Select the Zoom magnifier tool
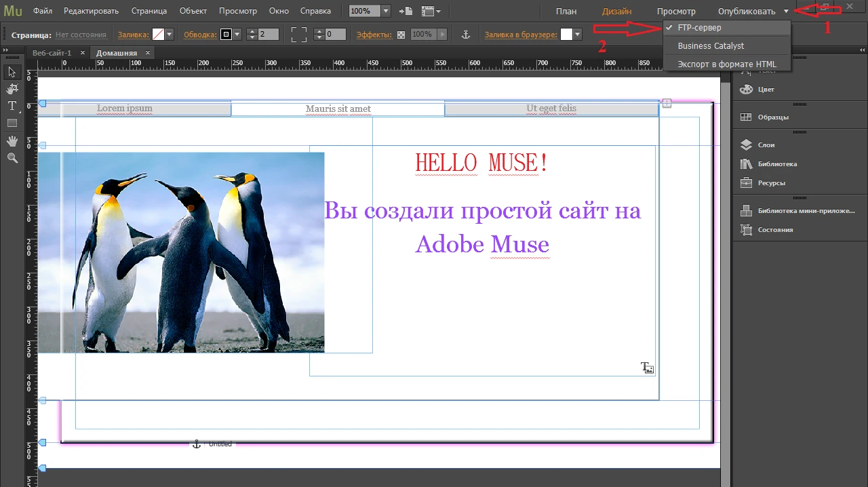Image resolution: width=868 pixels, height=487 pixels. tap(12, 158)
